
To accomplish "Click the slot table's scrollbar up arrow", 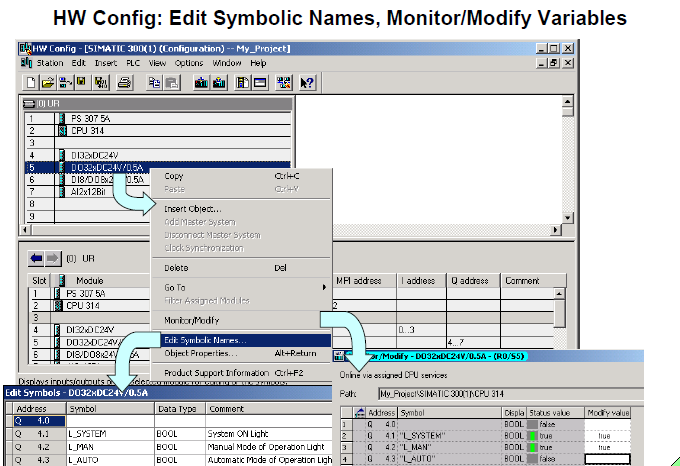I will [x=559, y=293].
